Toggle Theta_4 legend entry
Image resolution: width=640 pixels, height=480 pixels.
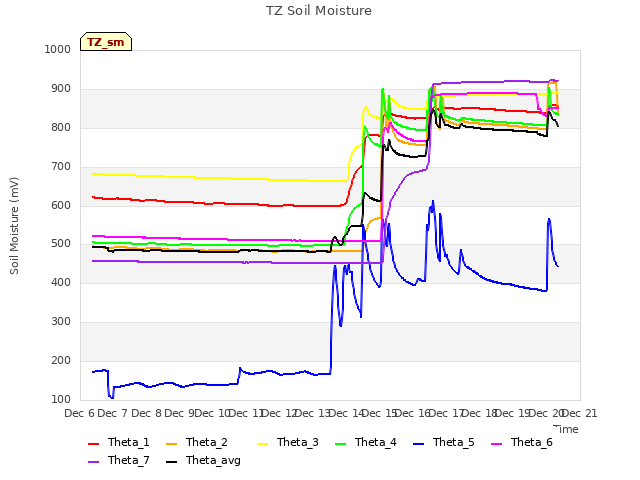[x=366, y=442]
